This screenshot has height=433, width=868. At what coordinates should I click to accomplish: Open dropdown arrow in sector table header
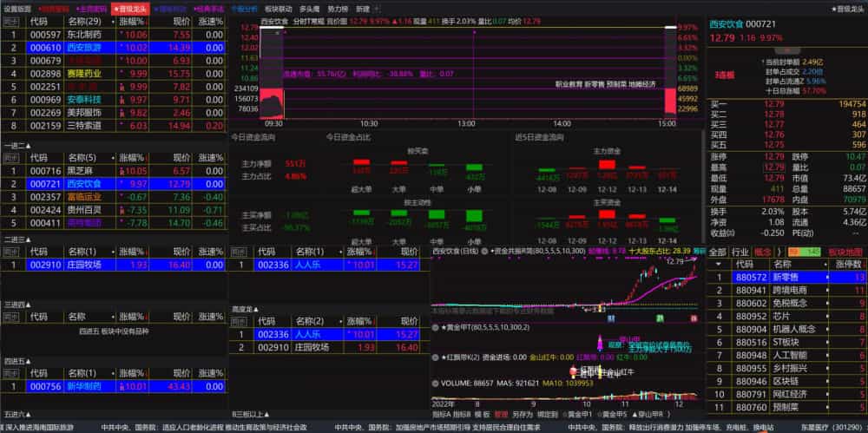point(719,265)
